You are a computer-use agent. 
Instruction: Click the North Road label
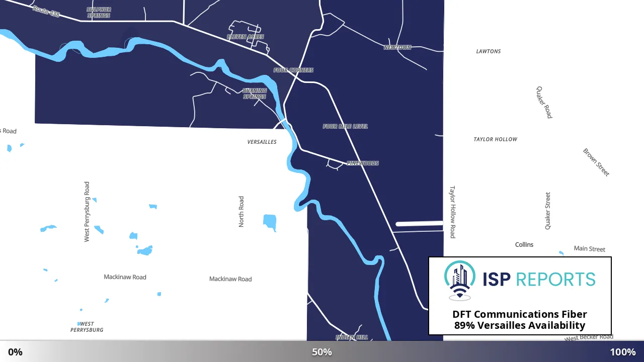click(241, 212)
